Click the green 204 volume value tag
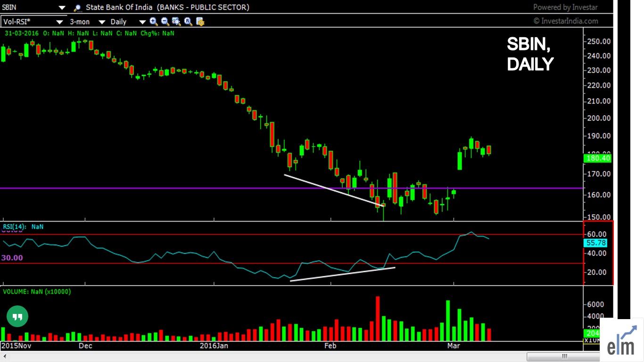The width and height of the screenshot is (644, 362). click(592, 333)
